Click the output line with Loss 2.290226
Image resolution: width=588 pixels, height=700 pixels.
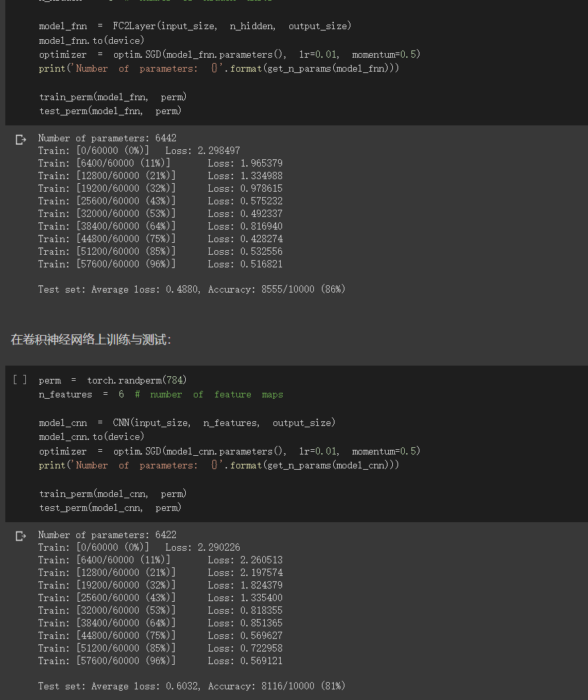139,547
